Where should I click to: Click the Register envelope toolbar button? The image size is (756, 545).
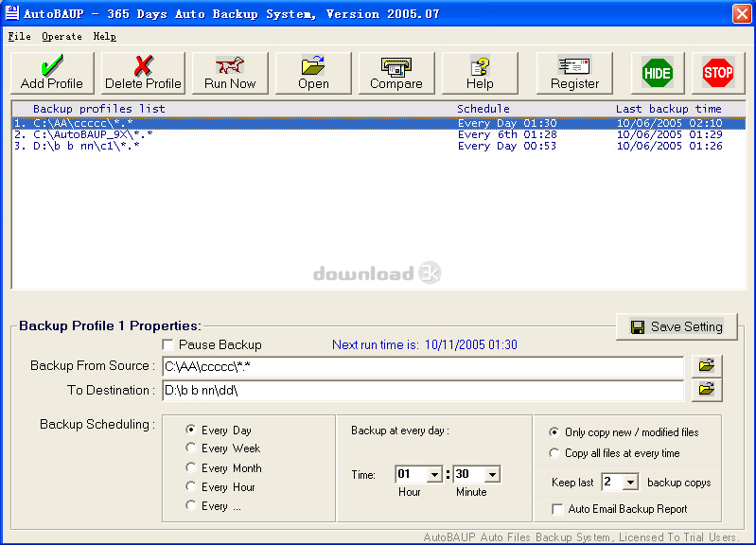click(574, 73)
